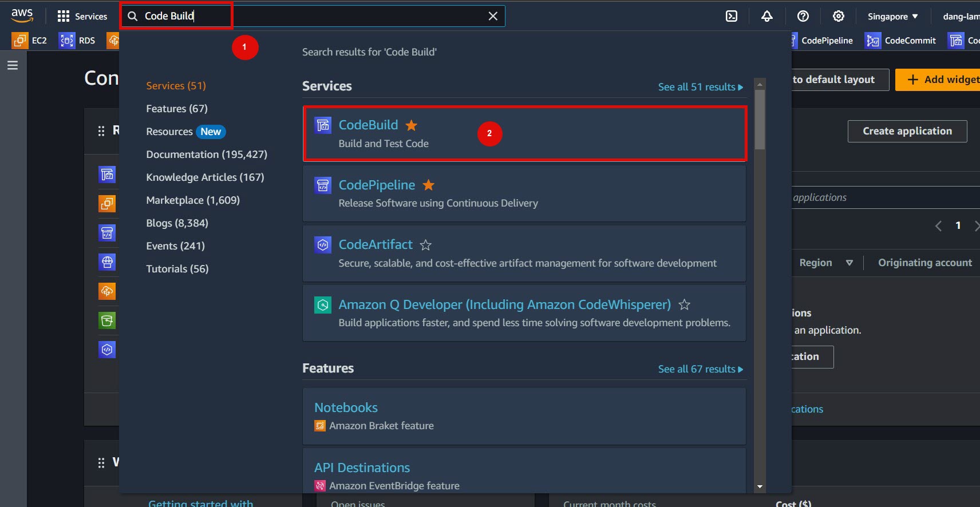980x507 pixels.
Task: Expand the Singapore region dropdown
Action: pyautogui.click(x=892, y=17)
